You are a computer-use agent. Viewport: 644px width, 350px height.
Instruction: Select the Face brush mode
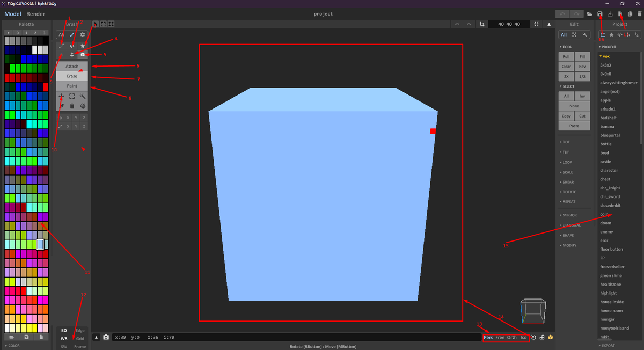[72, 55]
